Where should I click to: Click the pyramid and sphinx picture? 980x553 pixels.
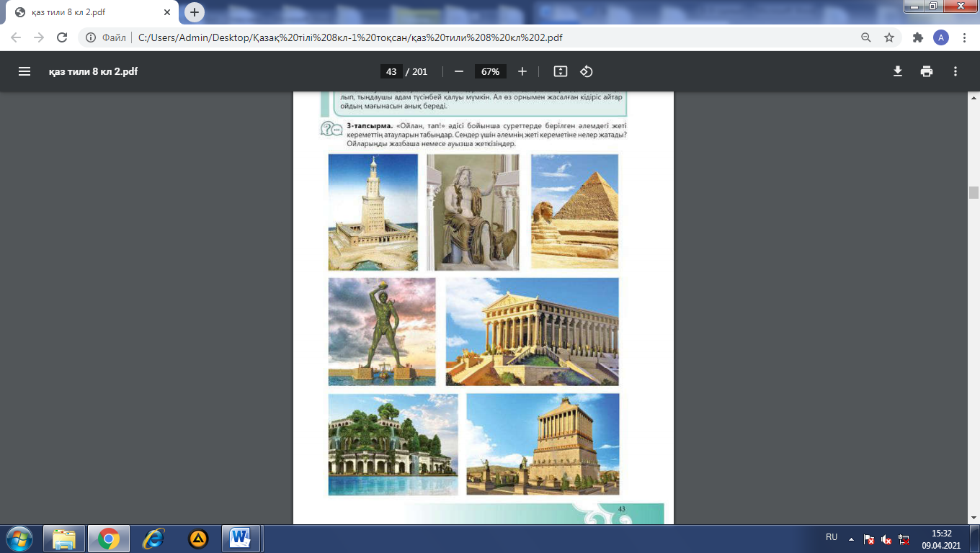point(574,212)
